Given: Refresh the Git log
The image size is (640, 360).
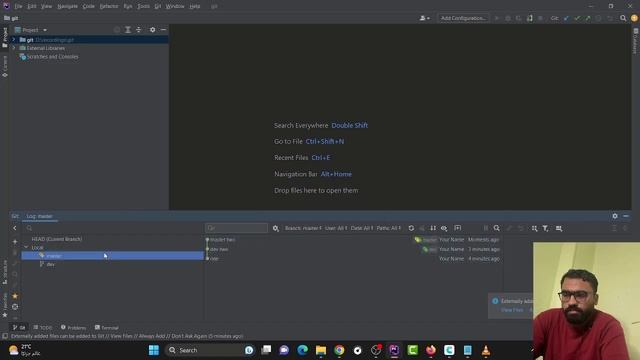Looking at the screenshot, I should 411,228.
